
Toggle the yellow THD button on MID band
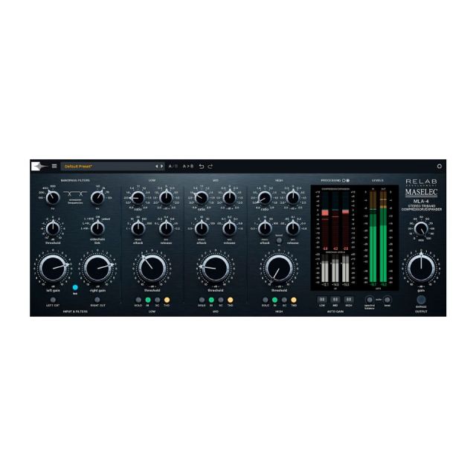230,300
